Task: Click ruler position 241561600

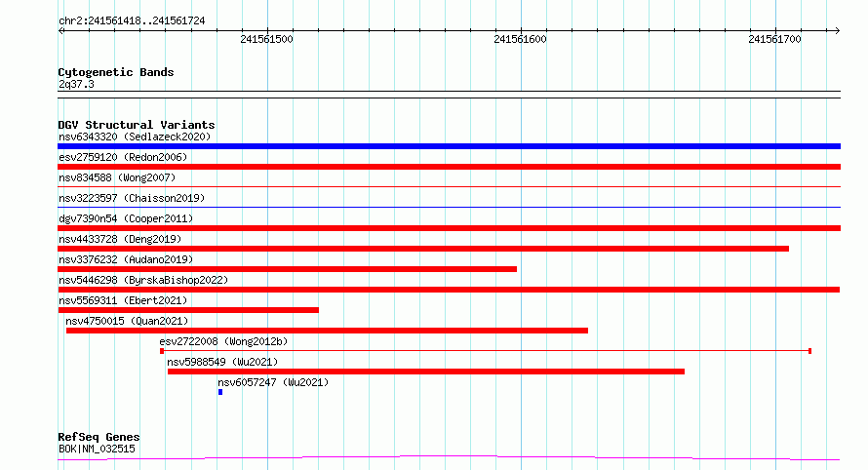Action: tap(521, 39)
